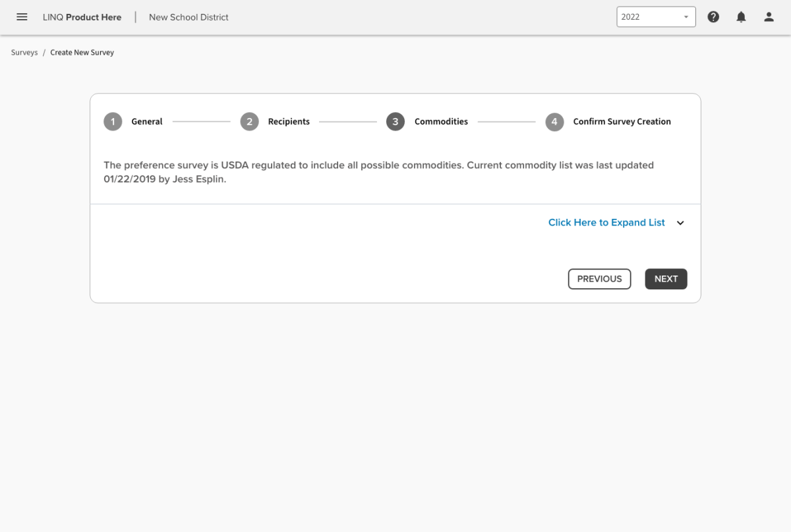Open the hamburger navigation menu
Screen dimensions: 791x532
click(x=22, y=17)
